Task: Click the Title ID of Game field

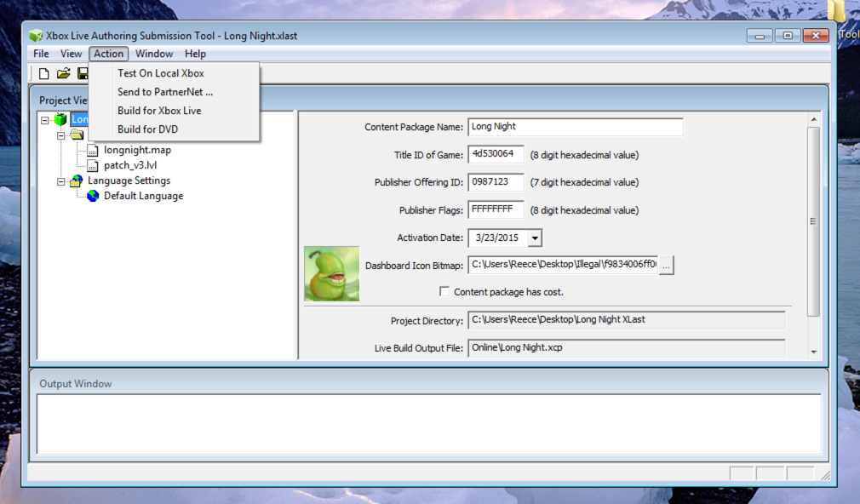Action: pos(496,155)
